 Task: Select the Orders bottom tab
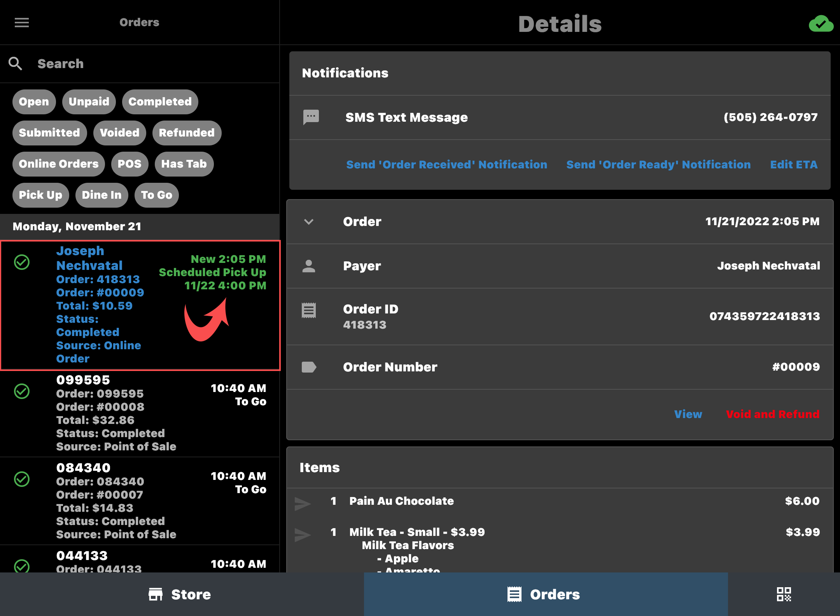544,594
